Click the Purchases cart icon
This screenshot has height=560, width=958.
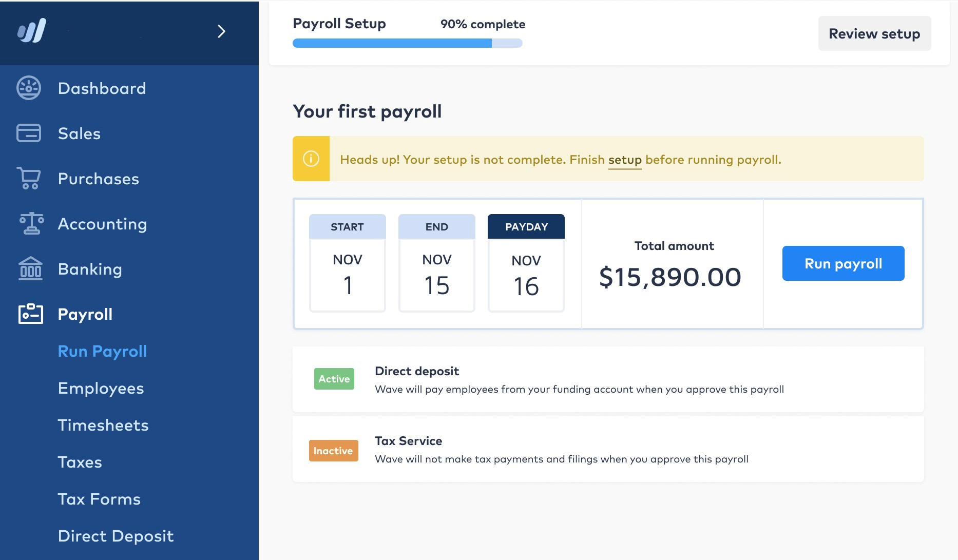click(x=29, y=178)
